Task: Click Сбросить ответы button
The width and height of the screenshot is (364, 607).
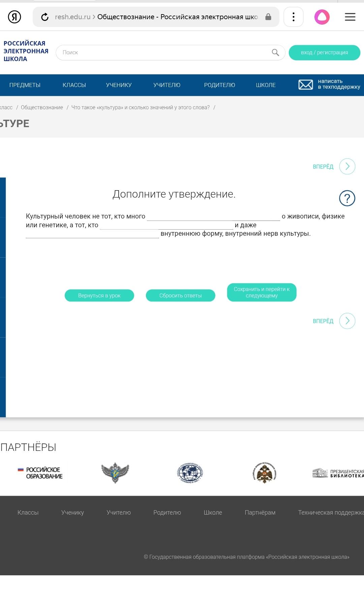Action: tap(181, 295)
